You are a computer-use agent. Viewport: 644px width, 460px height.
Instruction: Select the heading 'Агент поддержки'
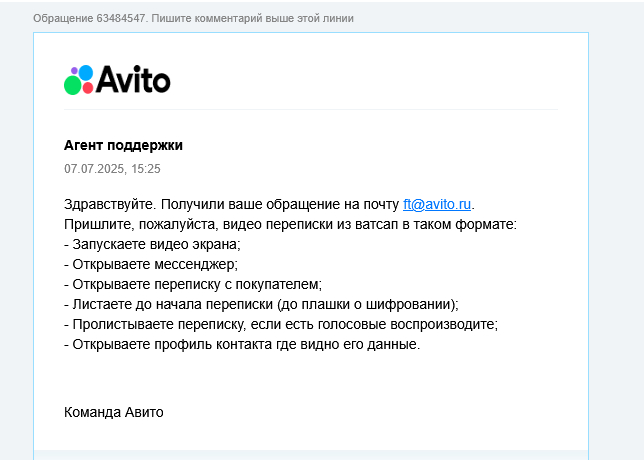[x=123, y=145]
